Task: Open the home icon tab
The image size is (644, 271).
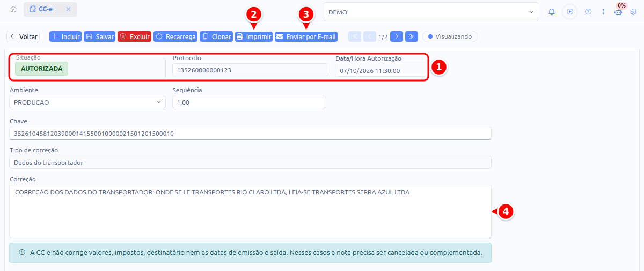Action: 13,9
